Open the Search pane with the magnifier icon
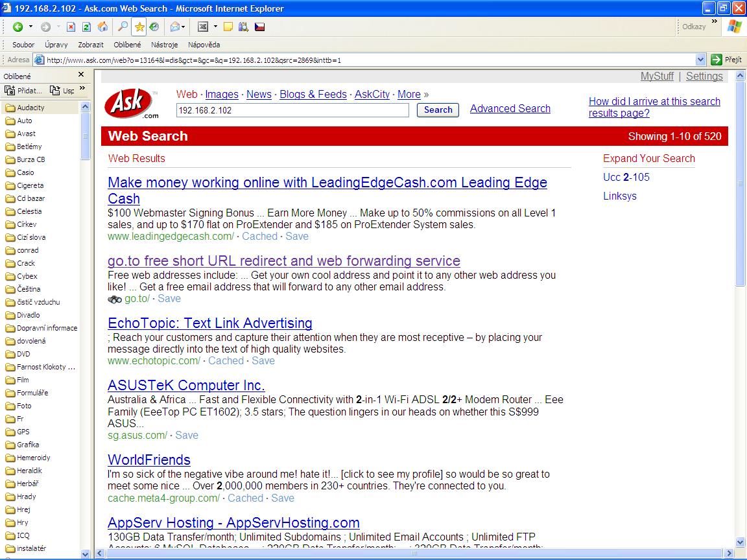The width and height of the screenshot is (747, 560). [x=123, y=27]
